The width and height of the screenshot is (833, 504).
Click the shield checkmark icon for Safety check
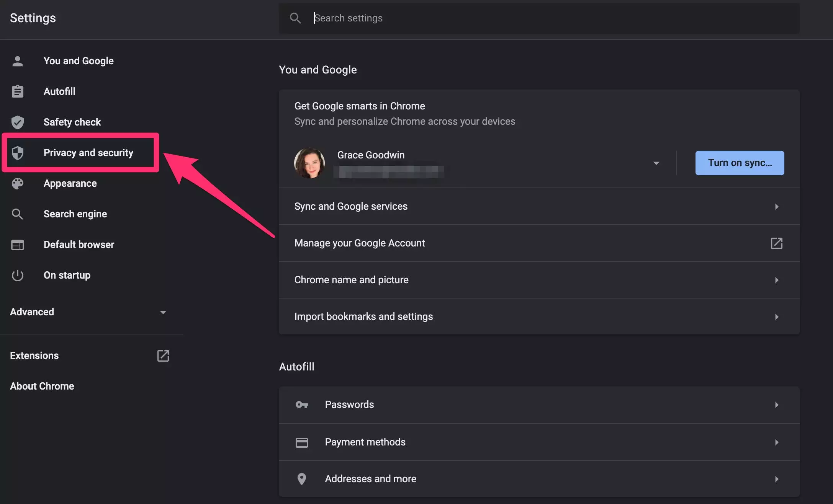click(x=18, y=122)
